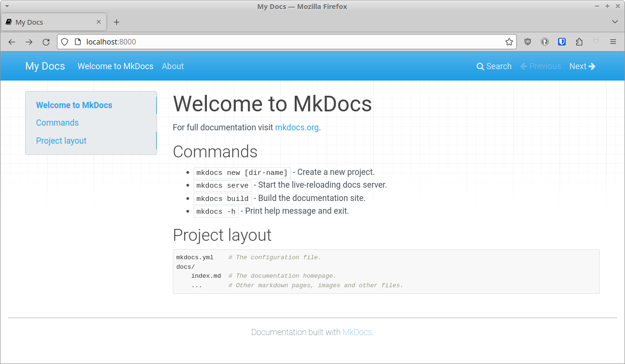Click the 'Commands' section heading
The width and height of the screenshot is (625, 364).
click(x=215, y=152)
